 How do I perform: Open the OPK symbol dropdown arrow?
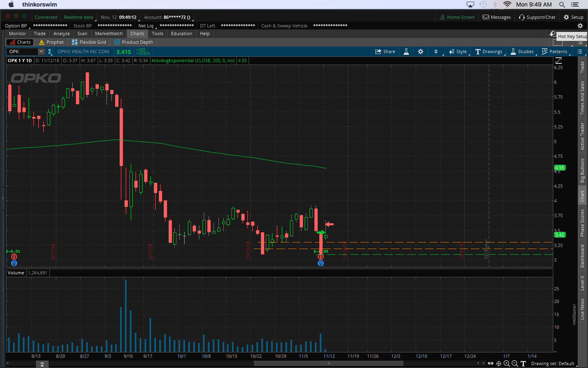41,52
